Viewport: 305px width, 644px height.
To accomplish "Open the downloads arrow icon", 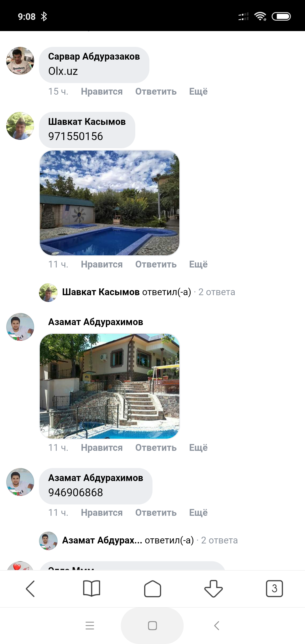I will tap(213, 589).
